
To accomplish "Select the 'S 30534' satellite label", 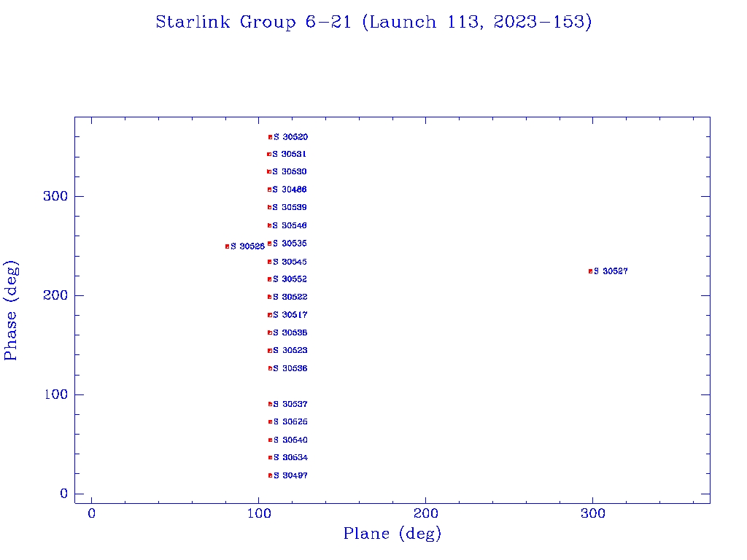I will pyautogui.click(x=290, y=458).
